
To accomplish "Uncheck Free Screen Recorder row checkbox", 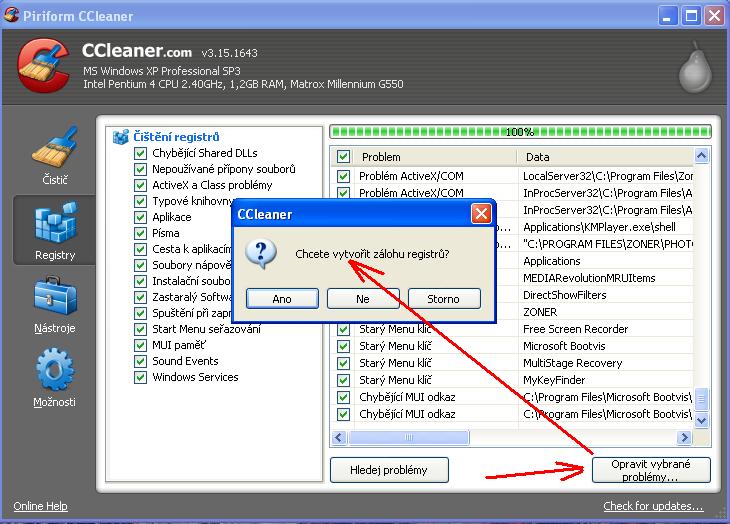I will point(344,329).
